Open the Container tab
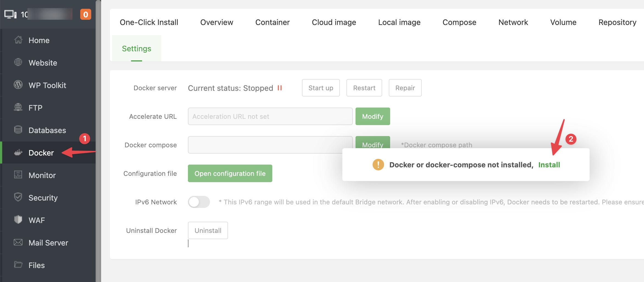Screen dimensions: 644x282 [x=273, y=22]
